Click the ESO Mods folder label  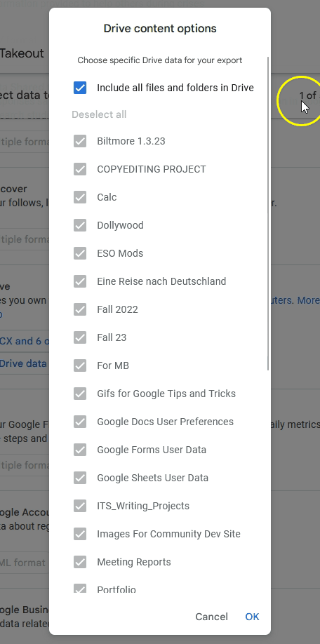click(x=120, y=253)
